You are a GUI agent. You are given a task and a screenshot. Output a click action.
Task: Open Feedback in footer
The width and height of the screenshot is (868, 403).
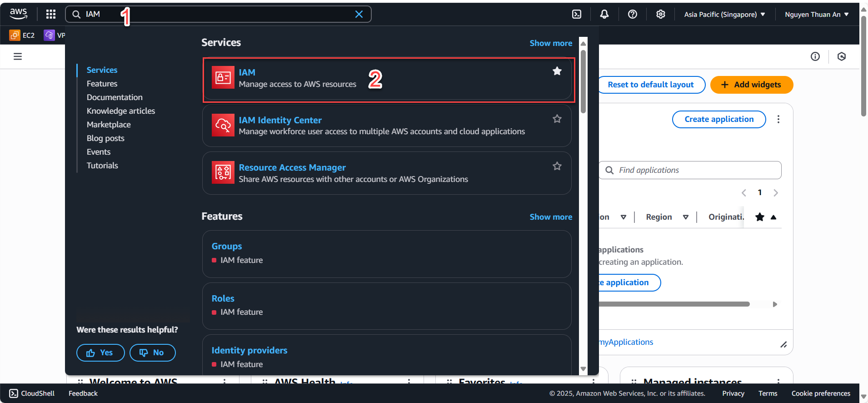(x=83, y=393)
